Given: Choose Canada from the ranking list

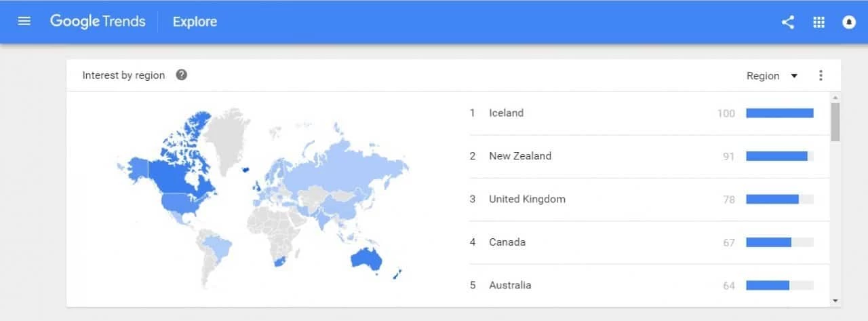Looking at the screenshot, I should point(507,242).
